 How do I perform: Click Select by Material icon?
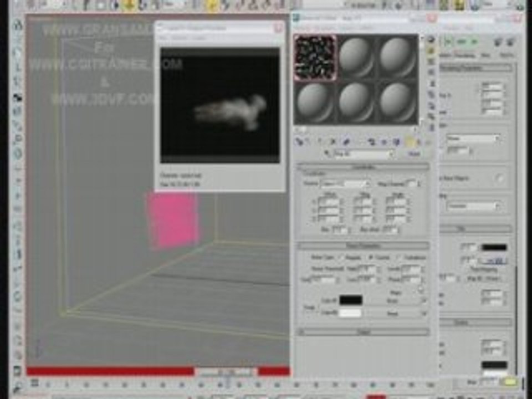pyautogui.click(x=431, y=116)
